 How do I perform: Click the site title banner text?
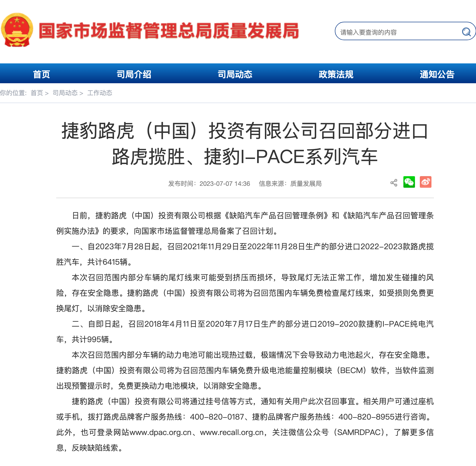tap(169, 31)
